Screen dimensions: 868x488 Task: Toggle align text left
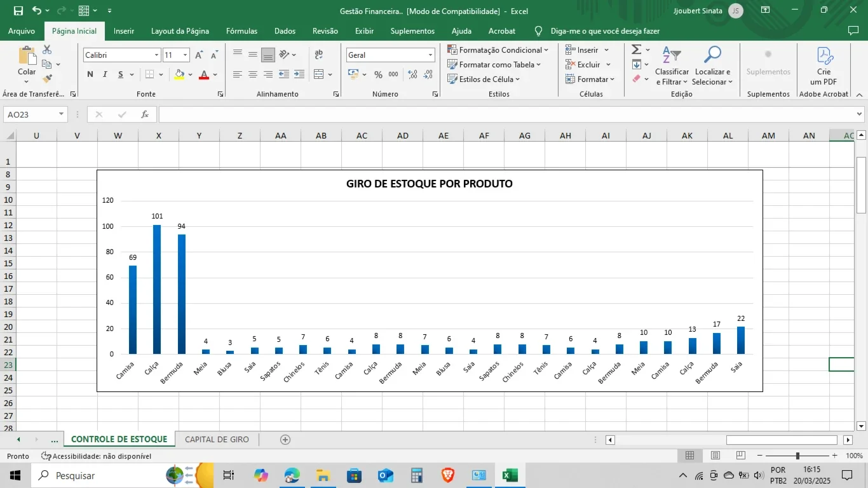237,74
